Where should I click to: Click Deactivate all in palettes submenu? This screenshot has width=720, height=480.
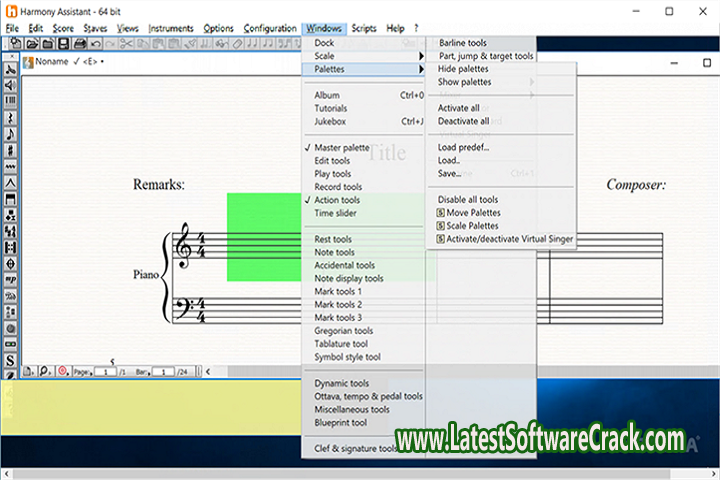click(463, 121)
